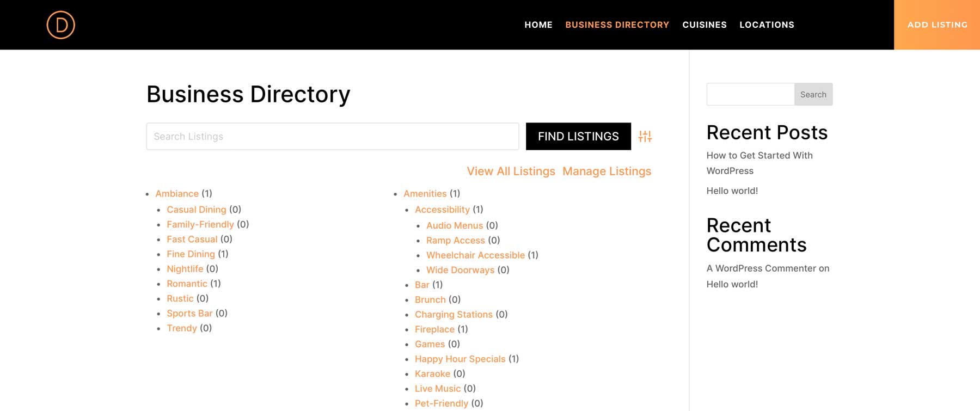Open the Fine Dining category
Viewport: 980px width, 411px height.
(x=191, y=254)
